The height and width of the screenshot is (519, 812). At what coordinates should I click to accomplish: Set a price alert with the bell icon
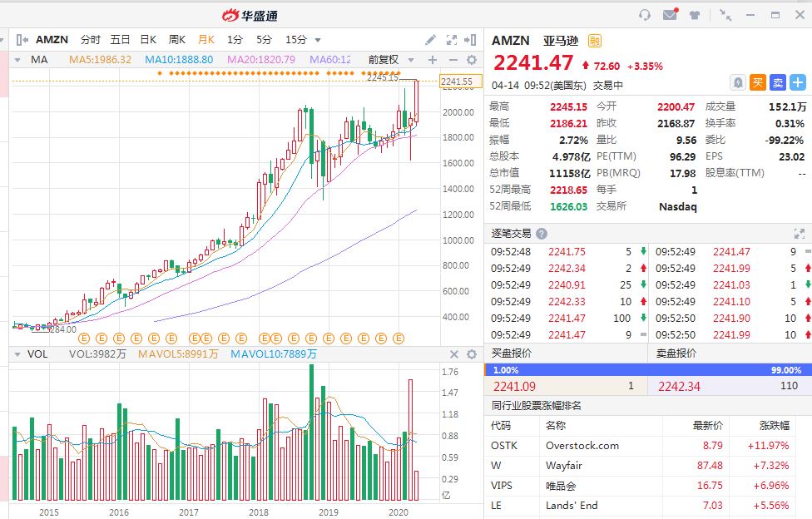737,82
